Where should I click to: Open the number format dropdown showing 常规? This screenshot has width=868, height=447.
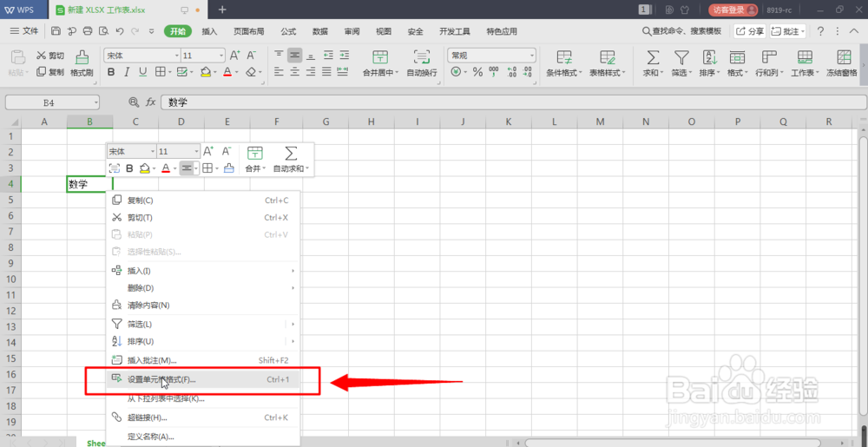point(532,56)
